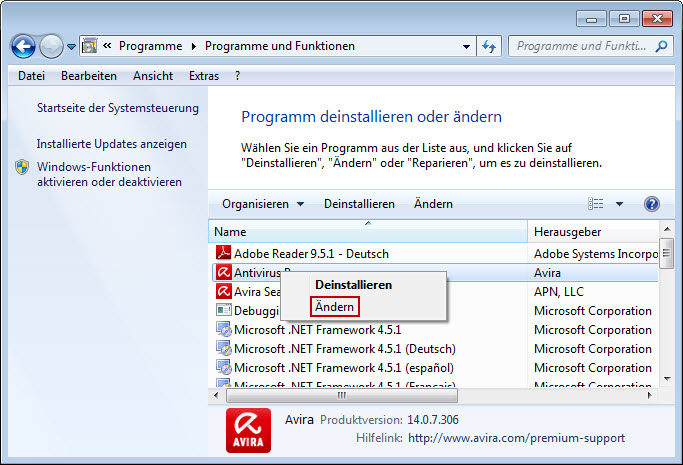
Task: Click the breadcrumb arrow after Programme
Action: coord(194,46)
